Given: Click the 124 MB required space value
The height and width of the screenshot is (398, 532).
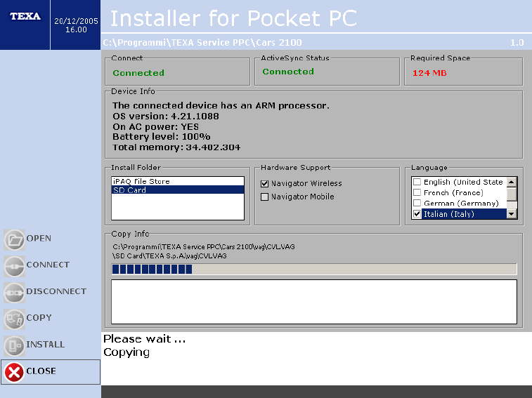Looking at the screenshot, I should pyautogui.click(x=429, y=73).
